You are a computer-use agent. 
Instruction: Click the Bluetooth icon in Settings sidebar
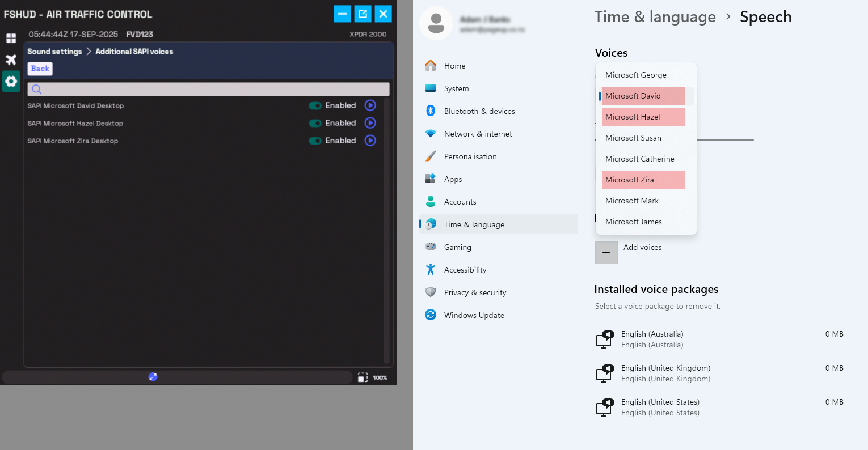pyautogui.click(x=431, y=111)
